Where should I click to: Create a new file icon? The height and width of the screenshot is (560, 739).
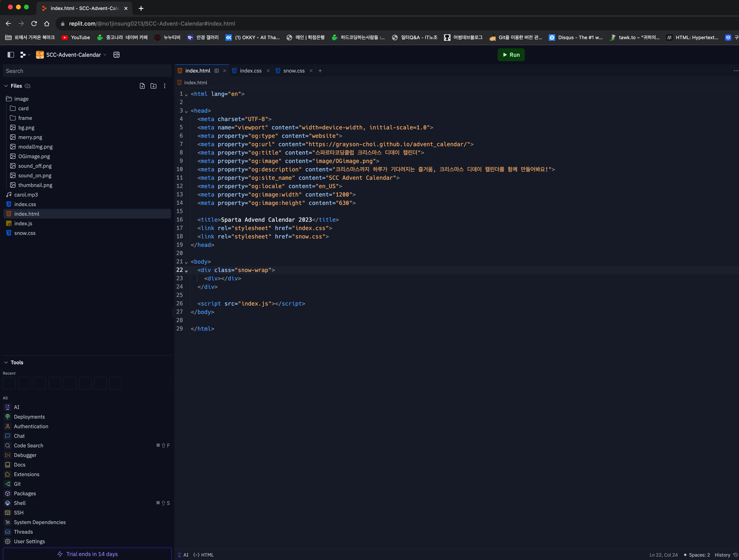pos(142,86)
